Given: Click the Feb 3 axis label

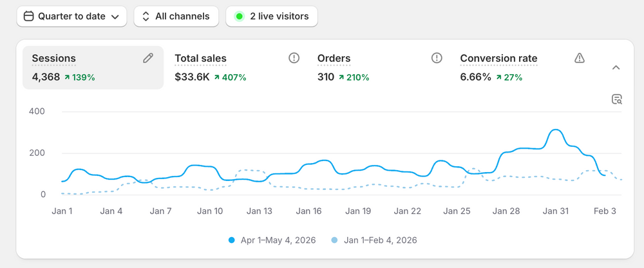Looking at the screenshot, I should click(605, 211).
